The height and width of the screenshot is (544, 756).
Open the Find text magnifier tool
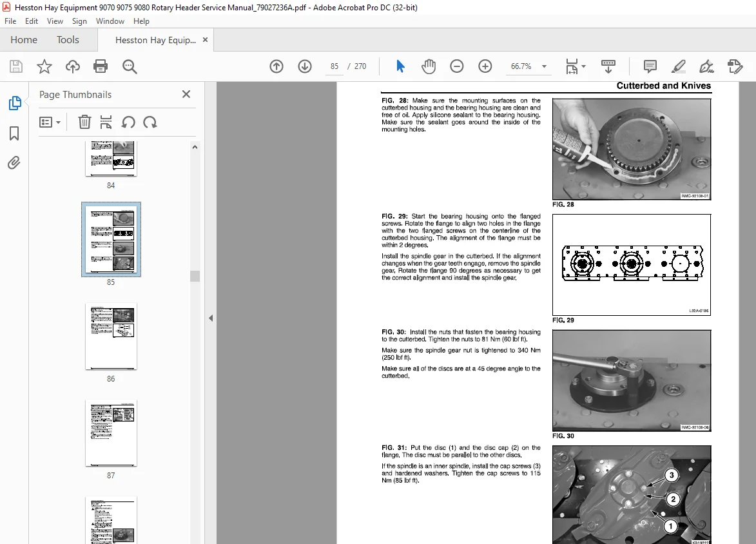[x=129, y=66]
